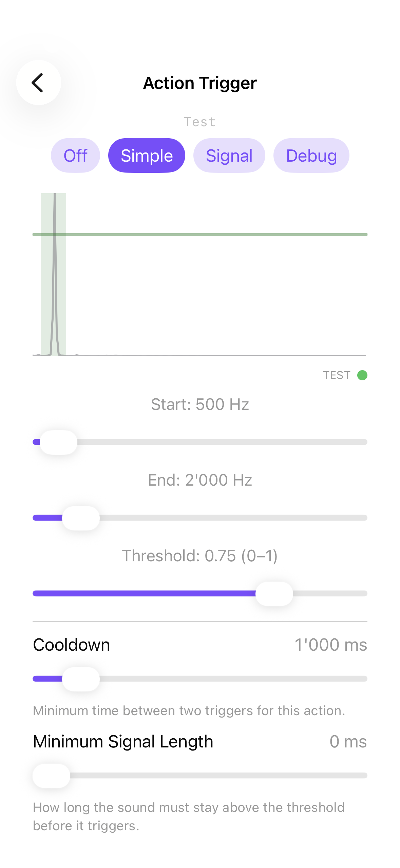This screenshot has height=868, width=400.
Task: Tap the green TEST status dot
Action: click(x=362, y=375)
